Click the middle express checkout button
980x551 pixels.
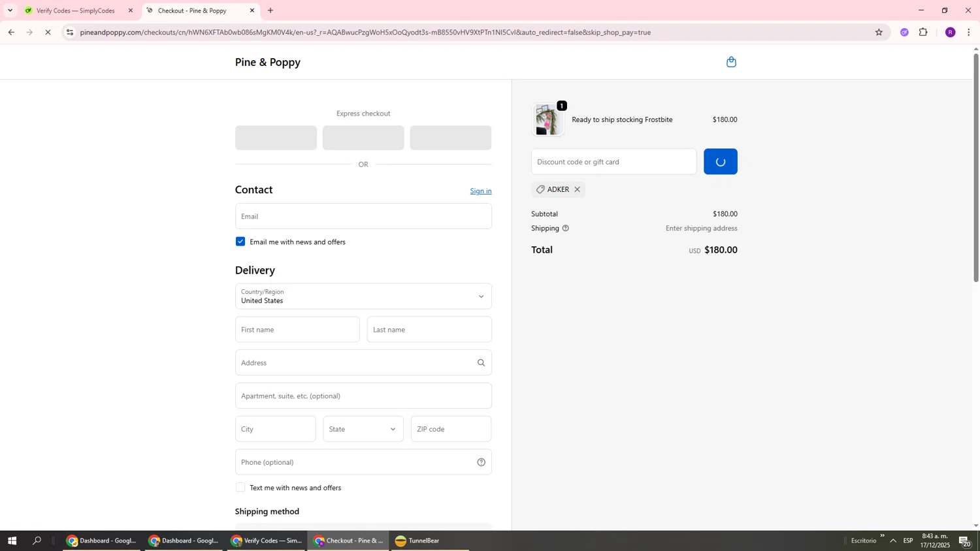(x=363, y=138)
